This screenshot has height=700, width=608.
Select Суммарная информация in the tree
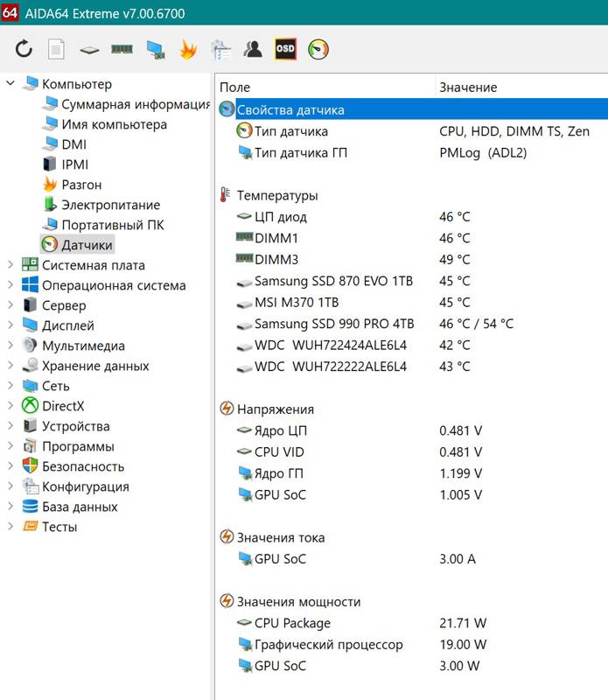[x=135, y=104]
